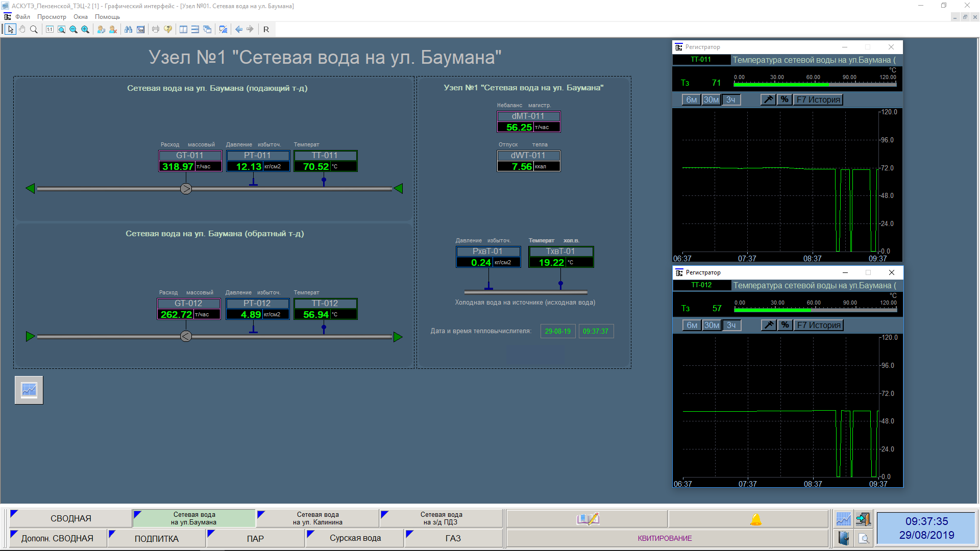Click the binoculars search icon
The width and height of the screenshot is (980, 551).
point(128,30)
